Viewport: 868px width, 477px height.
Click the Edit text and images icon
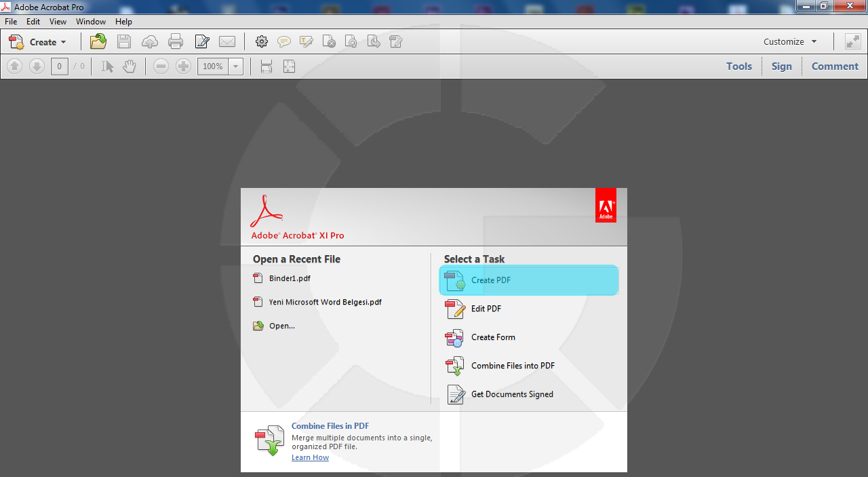coord(202,42)
